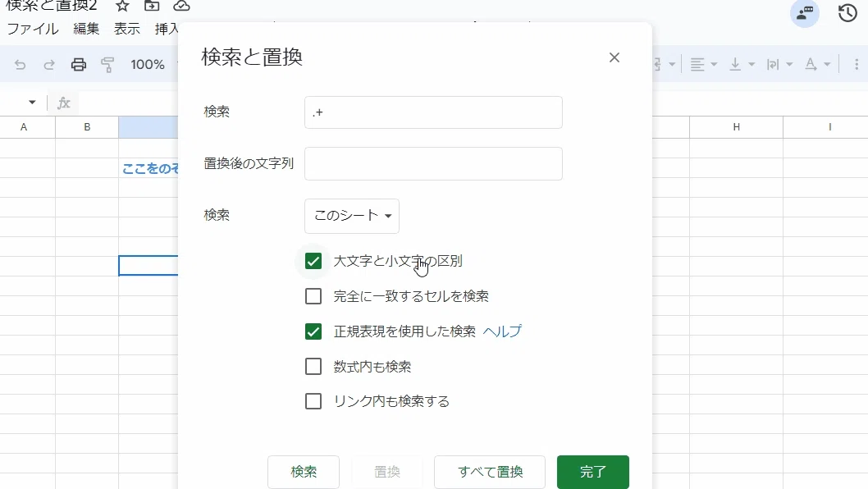
Task: Select column A header
Action: tap(24, 127)
